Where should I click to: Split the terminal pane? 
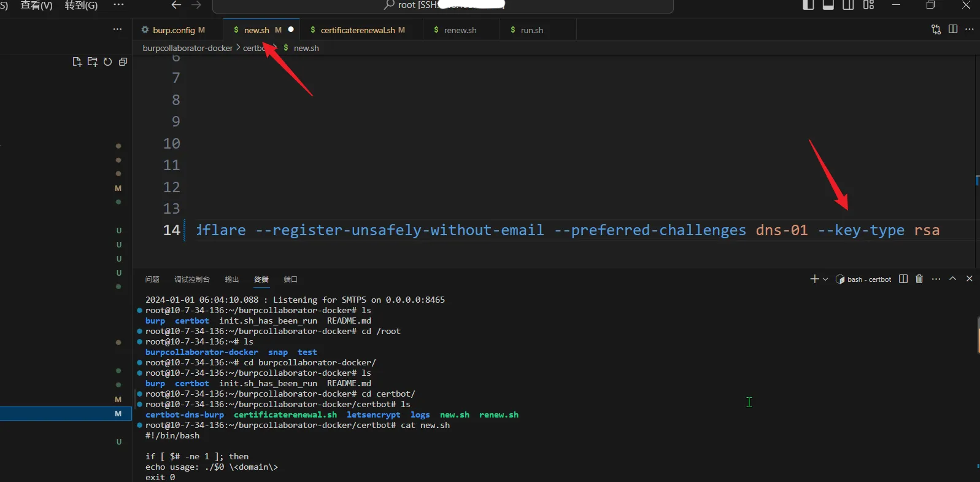click(903, 279)
